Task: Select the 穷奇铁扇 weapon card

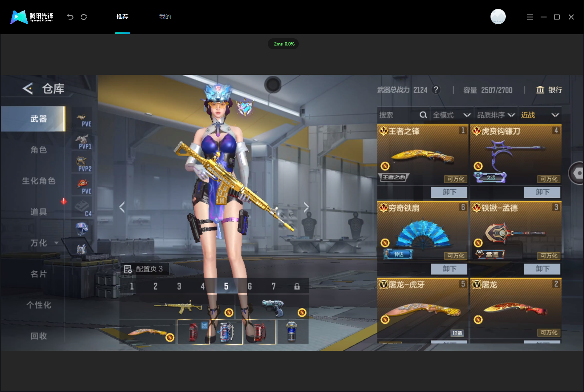Action: [422, 231]
